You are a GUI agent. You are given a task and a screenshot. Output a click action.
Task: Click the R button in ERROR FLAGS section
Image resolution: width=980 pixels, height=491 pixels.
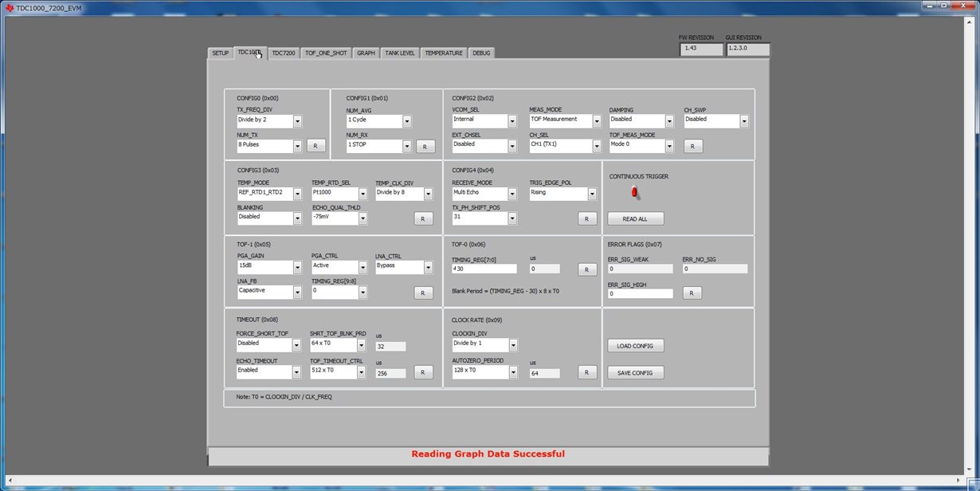click(x=692, y=293)
